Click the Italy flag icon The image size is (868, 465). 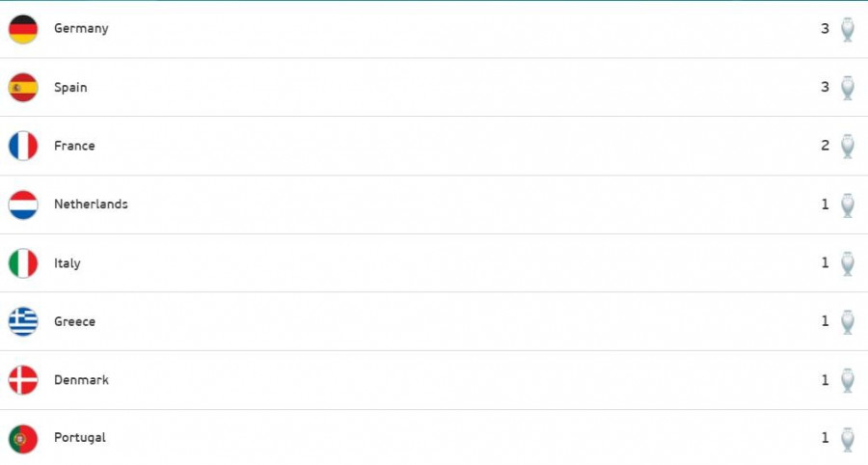23,263
